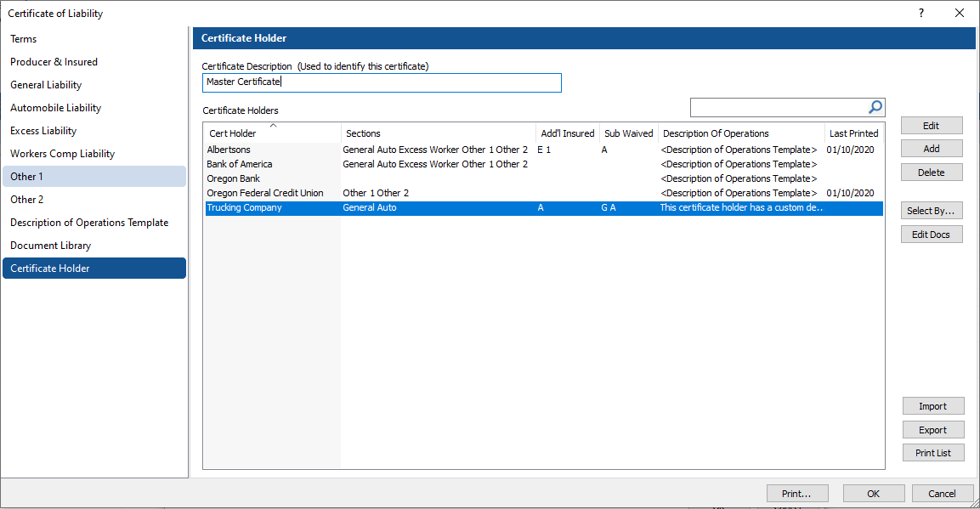
Task: Click Oregon Bank's Description of Operations Template cell
Action: [x=739, y=178]
